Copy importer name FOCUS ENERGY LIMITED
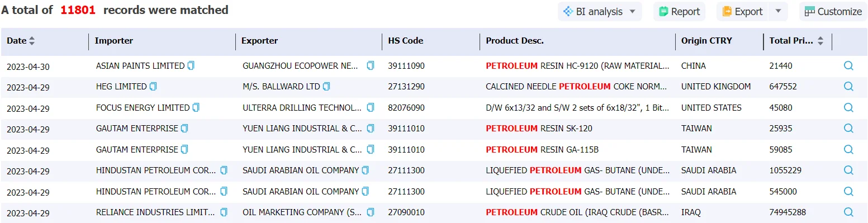The image size is (868, 223). [196, 108]
